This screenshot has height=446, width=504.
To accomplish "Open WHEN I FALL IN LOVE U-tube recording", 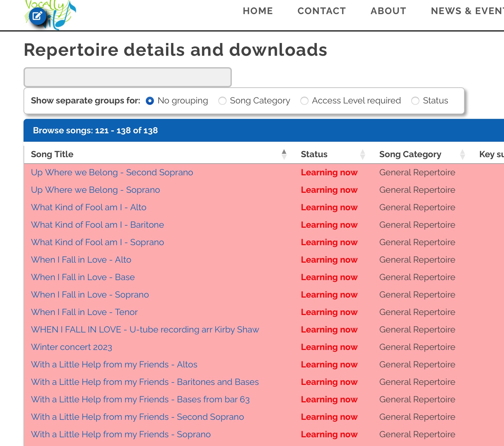I will [145, 329].
